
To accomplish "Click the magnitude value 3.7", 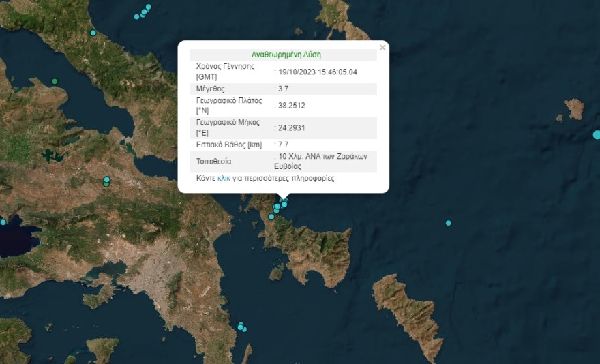I will (282, 89).
